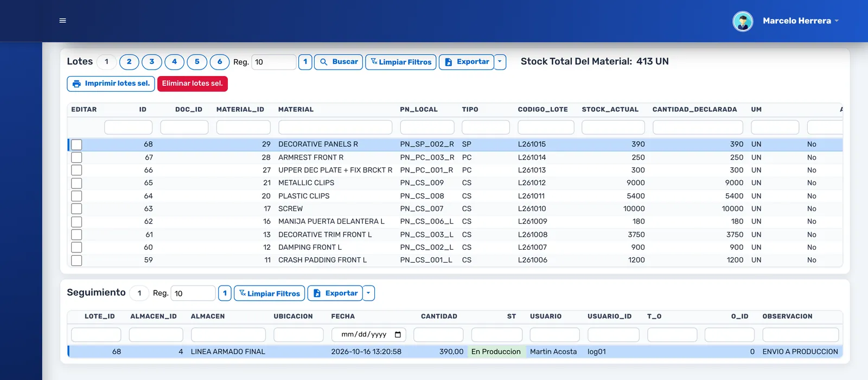This screenshot has height=380, width=868.
Task: Open the hamburger menu icon
Action: (x=62, y=21)
